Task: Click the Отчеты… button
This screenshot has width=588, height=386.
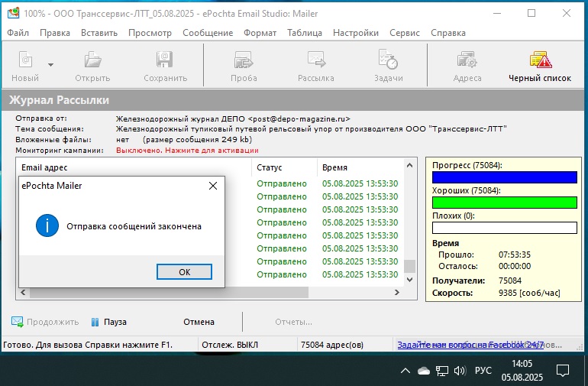Action: pyautogui.click(x=293, y=322)
